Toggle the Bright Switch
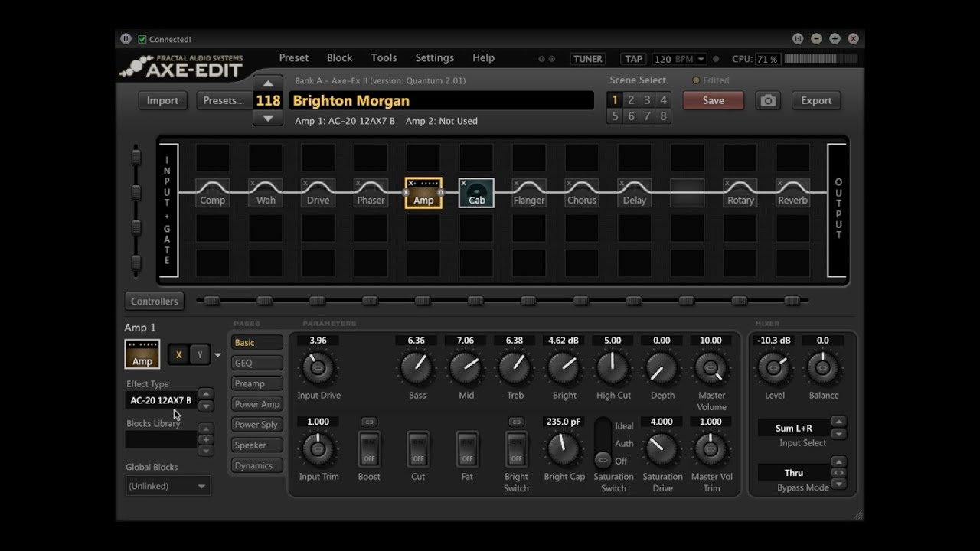The height and width of the screenshot is (551, 980). click(x=516, y=448)
